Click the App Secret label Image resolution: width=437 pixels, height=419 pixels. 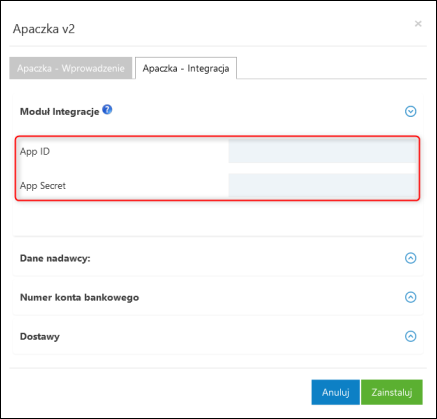pos(43,186)
